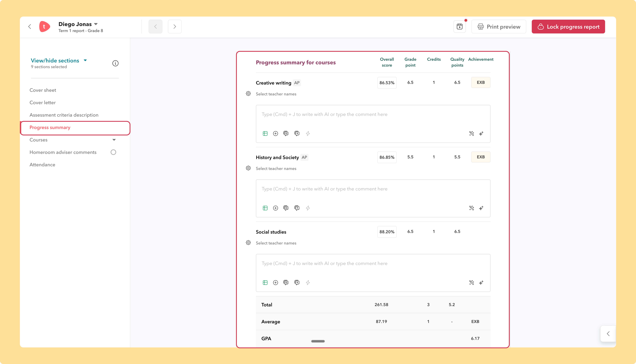Image resolution: width=636 pixels, height=364 pixels.
Task: Click the Courses label in the sidebar
Action: click(39, 140)
